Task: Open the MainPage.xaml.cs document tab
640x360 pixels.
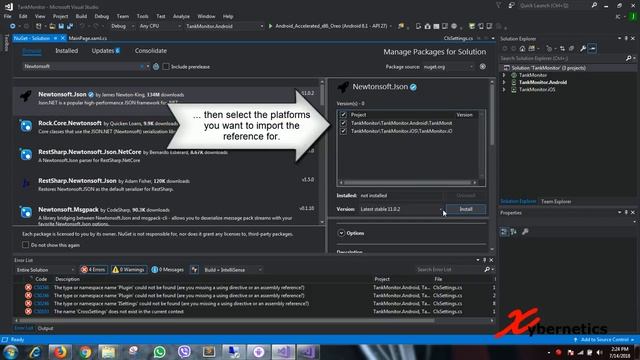Action: pos(88,38)
